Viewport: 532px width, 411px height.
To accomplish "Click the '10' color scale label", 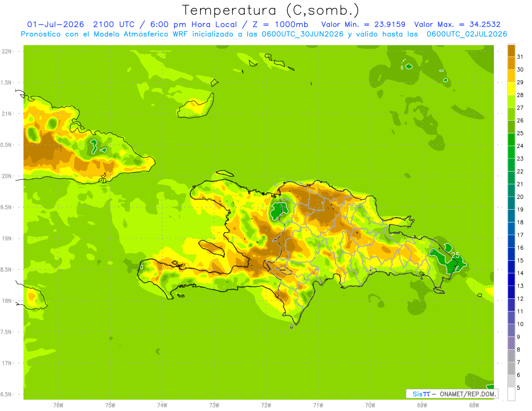I will pos(520,324).
